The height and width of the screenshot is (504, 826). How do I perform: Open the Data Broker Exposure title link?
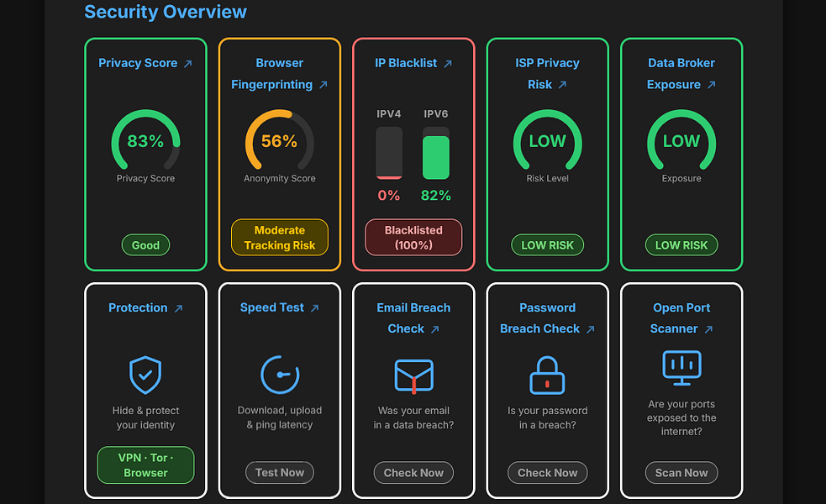pos(681,74)
